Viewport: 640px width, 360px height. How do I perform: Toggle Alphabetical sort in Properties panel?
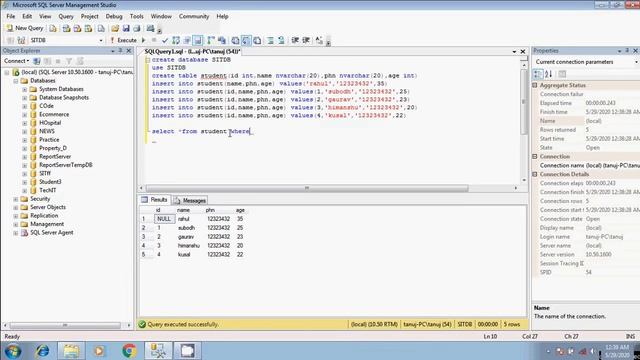coord(549,74)
